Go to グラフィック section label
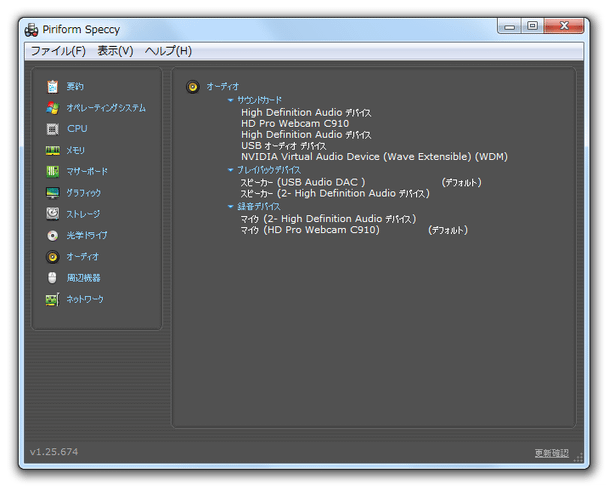This screenshot has width=609, height=490. click(x=84, y=193)
